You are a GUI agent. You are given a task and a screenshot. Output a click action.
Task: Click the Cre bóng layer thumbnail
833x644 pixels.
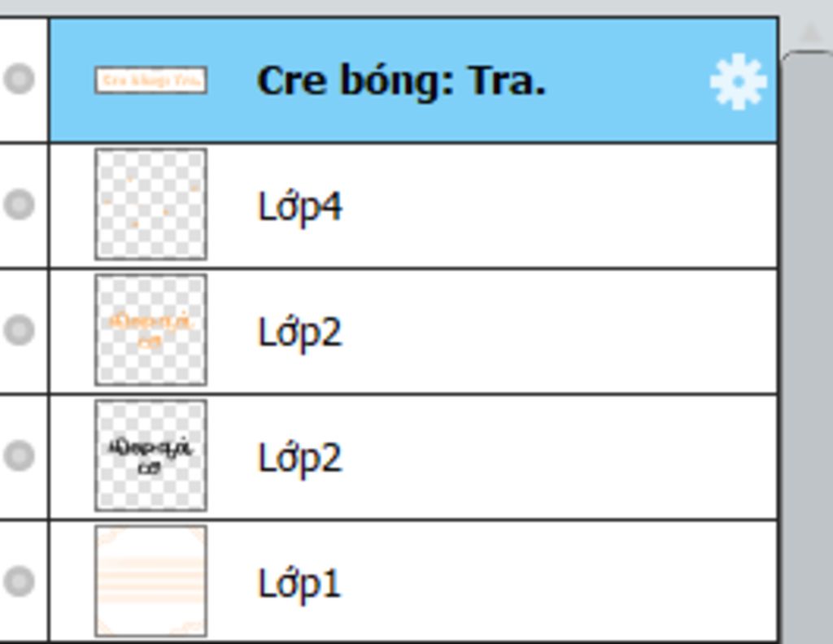coord(150,80)
